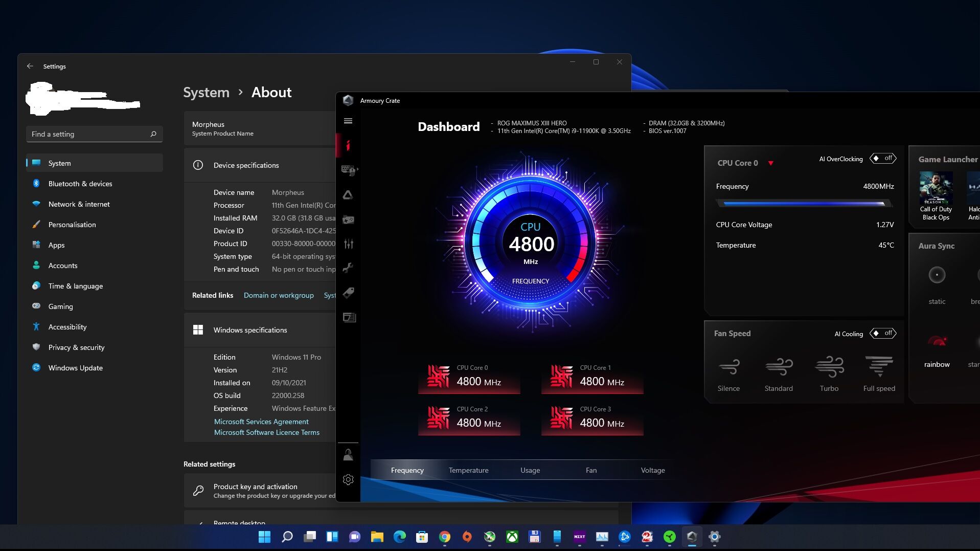Screen dimensions: 980x551
Task: Open Windows Update in Settings
Action: (95, 368)
